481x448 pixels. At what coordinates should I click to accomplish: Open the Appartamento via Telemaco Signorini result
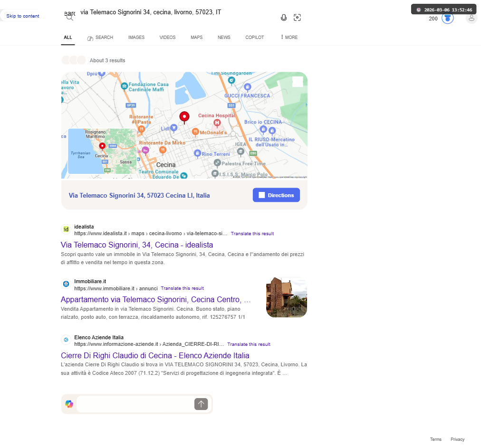point(156,299)
